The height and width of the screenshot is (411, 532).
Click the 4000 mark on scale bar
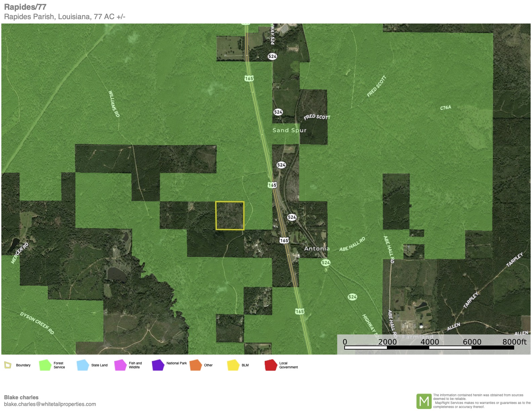[x=430, y=342]
